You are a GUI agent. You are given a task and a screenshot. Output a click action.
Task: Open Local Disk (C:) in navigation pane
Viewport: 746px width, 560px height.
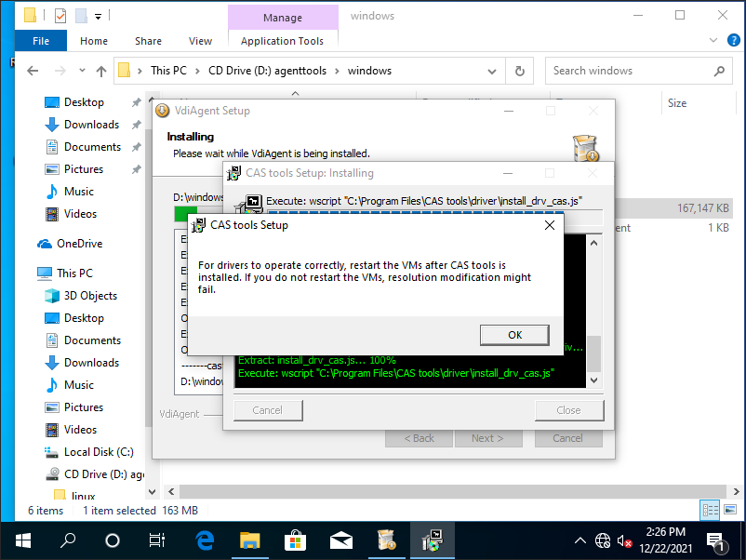point(99,451)
